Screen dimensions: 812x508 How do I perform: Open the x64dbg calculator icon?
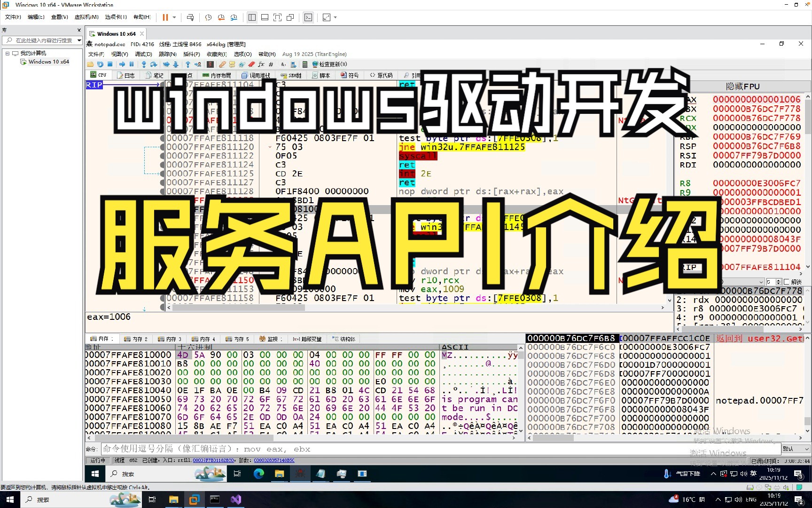[304, 64]
